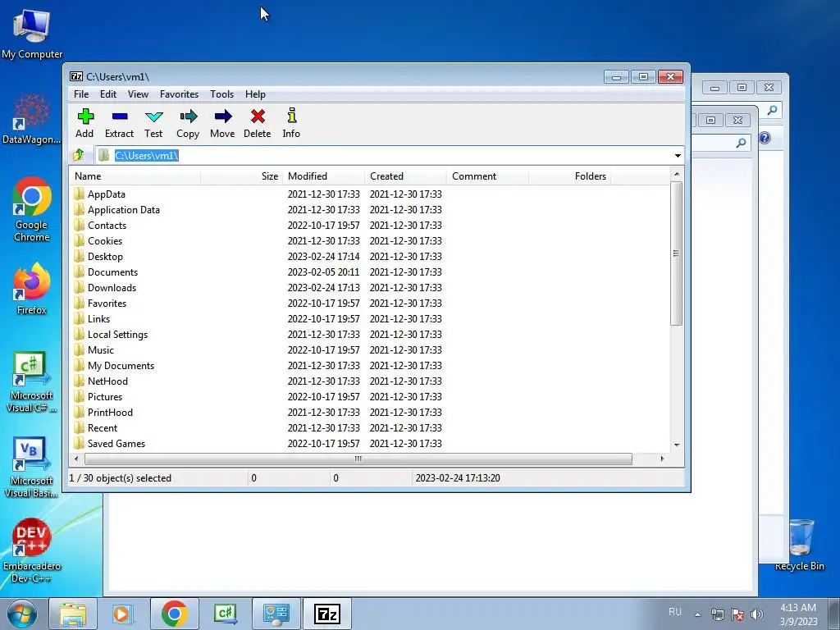The width and height of the screenshot is (840, 630).
Task: Launch Embarcadero Dev-C++ desktop shortcut
Action: 32,550
